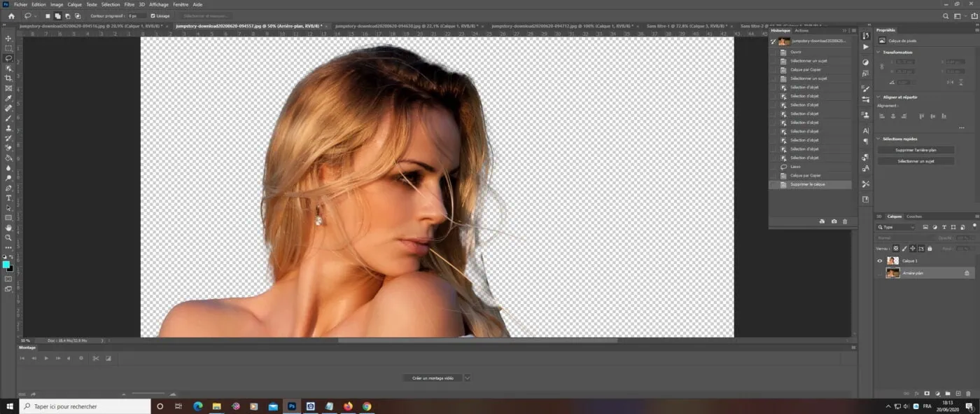The height and width of the screenshot is (414, 980).
Task: Click the cyan foreground color swatch
Action: [x=6, y=264]
